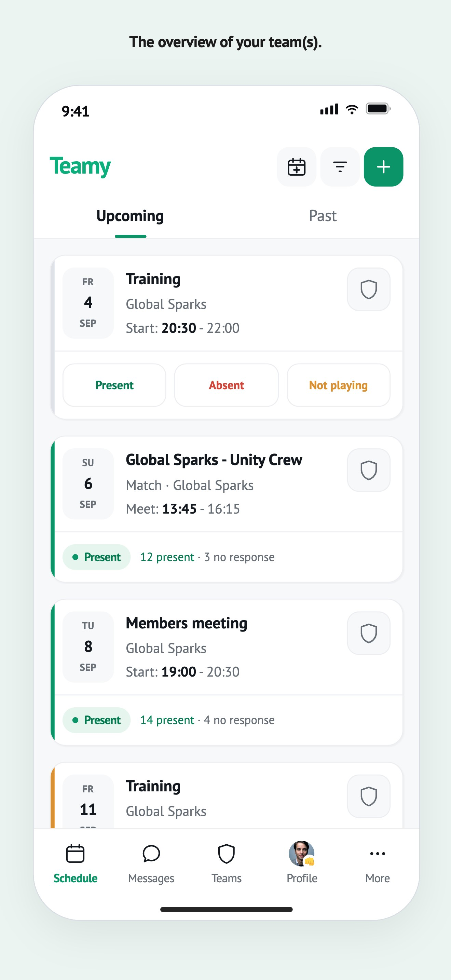Switch to the Past tab

coord(323,216)
